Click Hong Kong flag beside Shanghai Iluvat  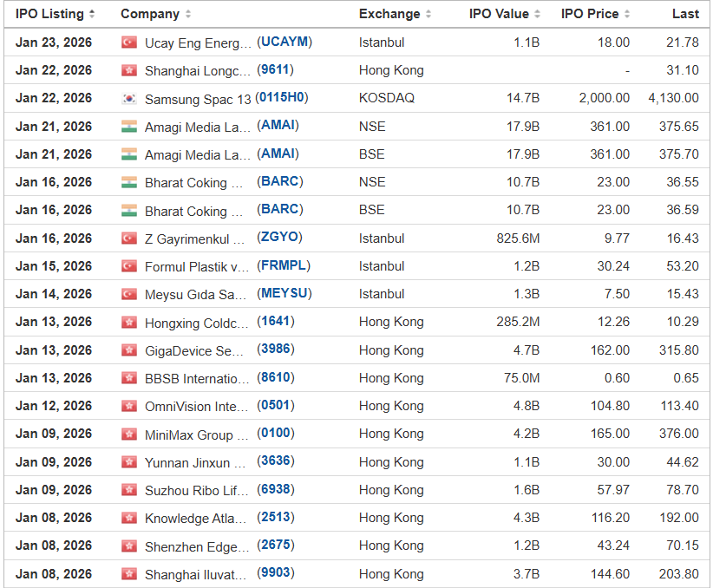[129, 574]
